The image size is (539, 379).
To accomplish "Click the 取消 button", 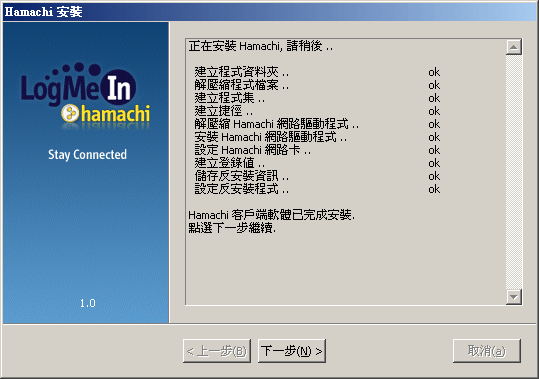I will pyautogui.click(x=487, y=351).
